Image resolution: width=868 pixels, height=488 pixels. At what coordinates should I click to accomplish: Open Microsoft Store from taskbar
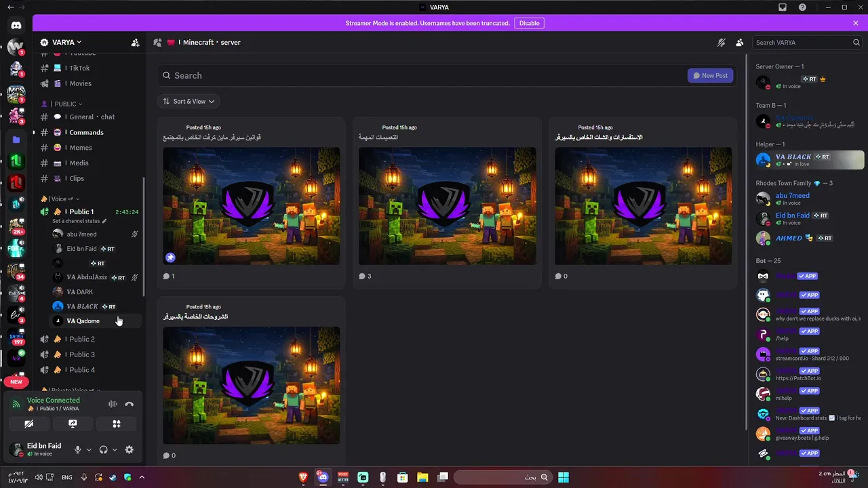pyautogui.click(x=402, y=477)
